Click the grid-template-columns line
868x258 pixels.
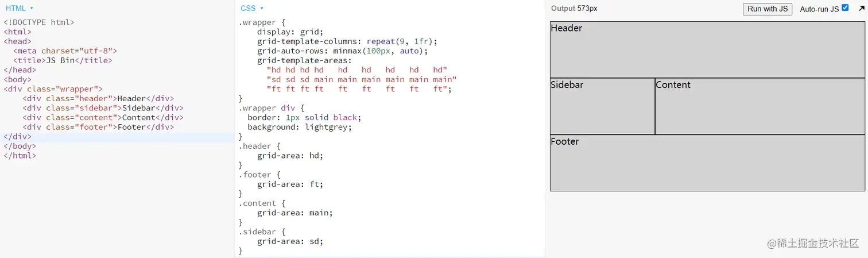[347, 41]
